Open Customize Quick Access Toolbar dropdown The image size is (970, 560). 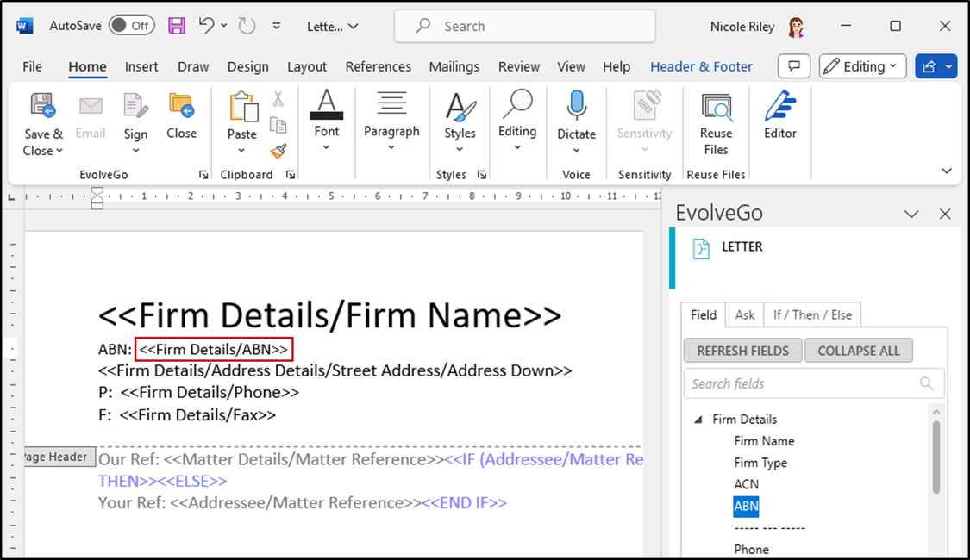pos(277,26)
